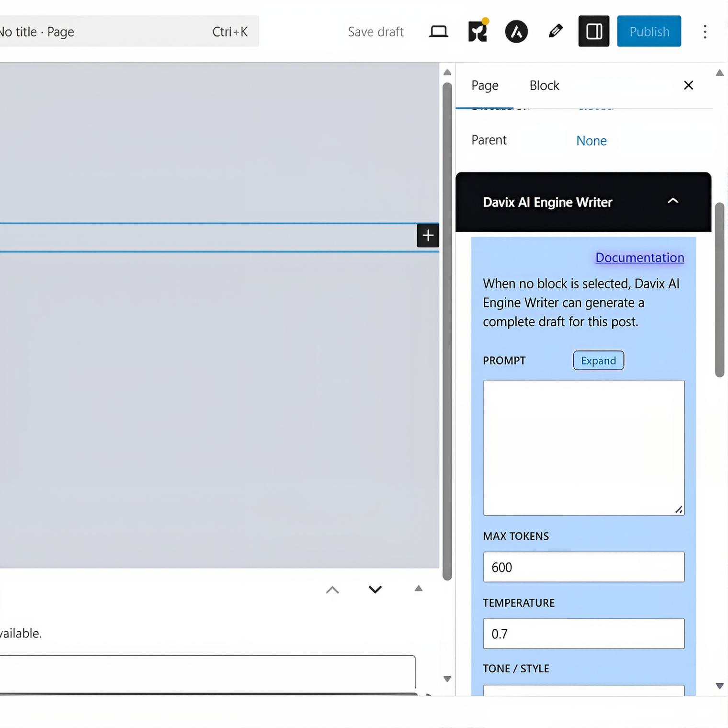
Task: Collapse the Davix AI Engine Writer panel
Action: pos(673,202)
